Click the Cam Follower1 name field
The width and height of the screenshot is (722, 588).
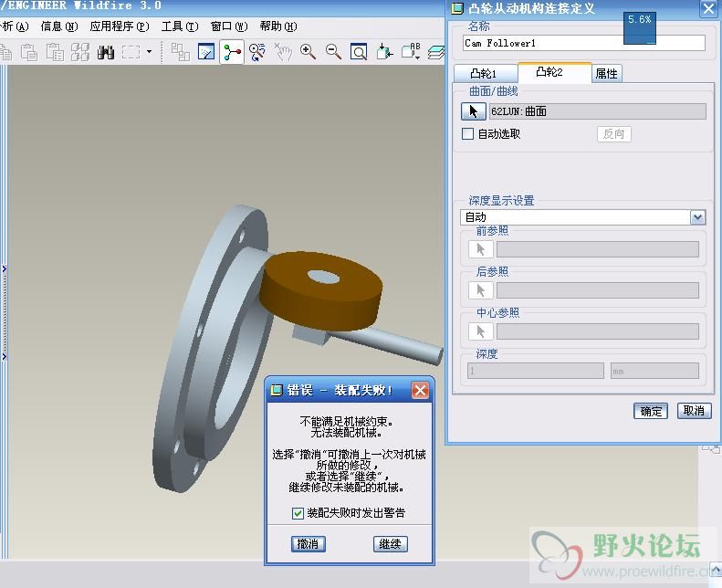(x=584, y=43)
